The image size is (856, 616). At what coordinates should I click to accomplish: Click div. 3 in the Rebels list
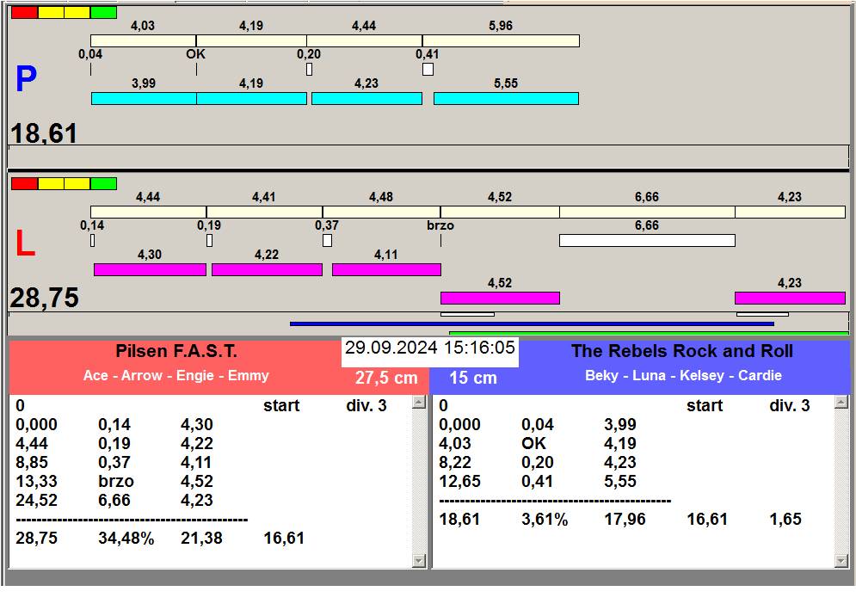790,406
